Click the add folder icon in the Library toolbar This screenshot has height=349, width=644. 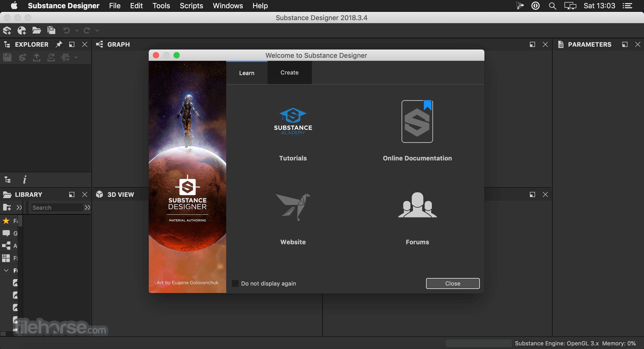point(7,208)
